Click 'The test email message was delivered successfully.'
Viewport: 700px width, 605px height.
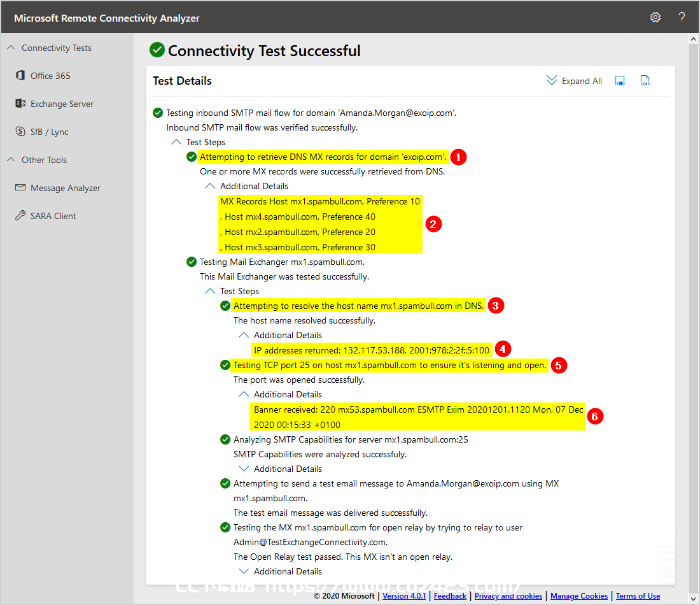[330, 513]
